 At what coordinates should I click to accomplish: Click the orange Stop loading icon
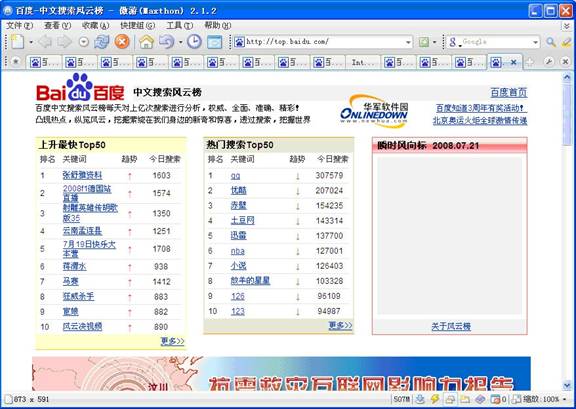[122, 42]
